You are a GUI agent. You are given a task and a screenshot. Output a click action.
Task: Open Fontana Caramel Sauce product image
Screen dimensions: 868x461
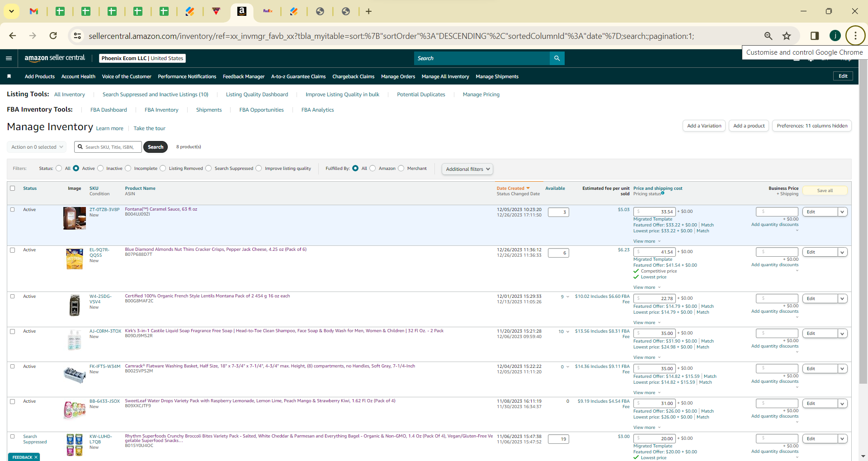[75, 218]
